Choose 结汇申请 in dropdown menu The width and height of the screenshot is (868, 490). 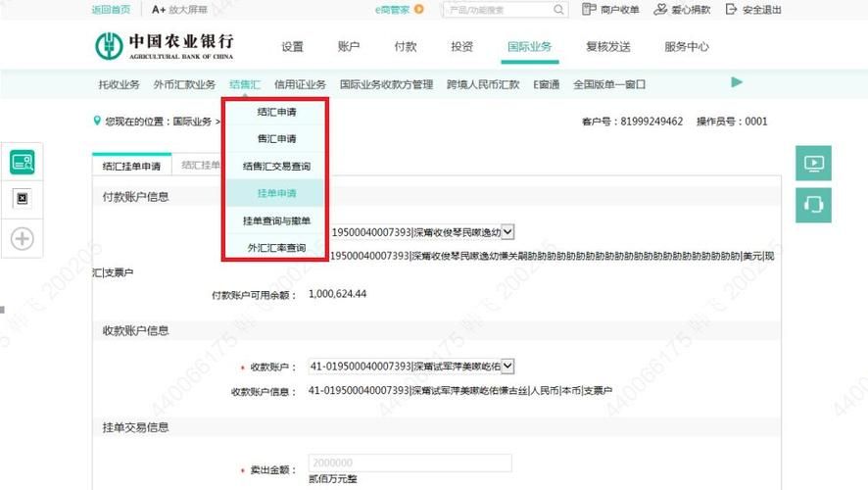click(275, 112)
